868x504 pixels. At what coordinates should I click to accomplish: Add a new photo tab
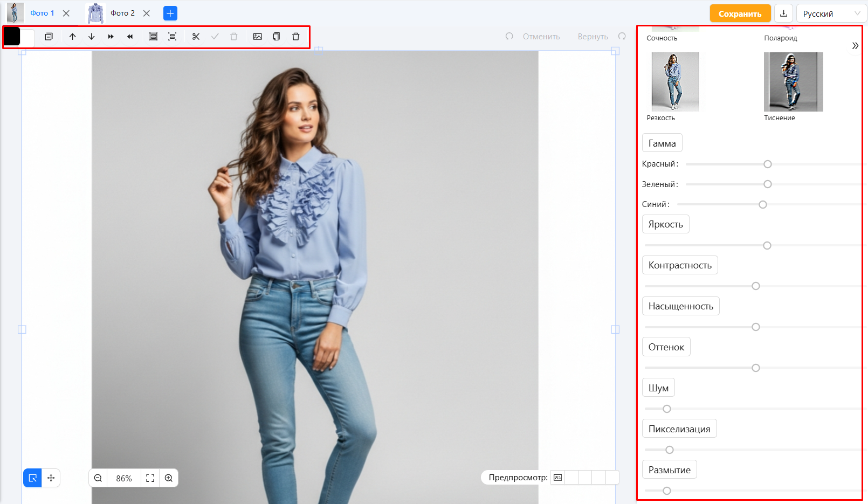coord(170,13)
